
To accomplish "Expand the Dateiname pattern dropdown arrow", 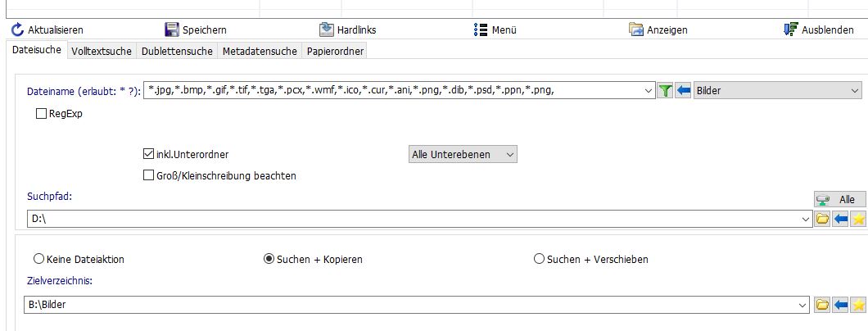I will [x=649, y=91].
